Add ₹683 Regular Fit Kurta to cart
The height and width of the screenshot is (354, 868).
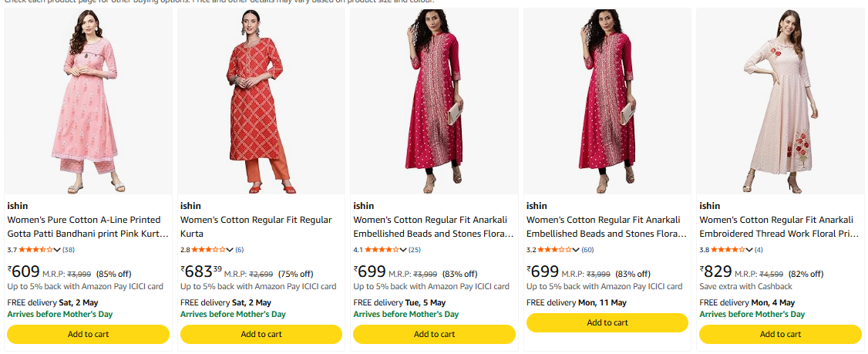261,334
